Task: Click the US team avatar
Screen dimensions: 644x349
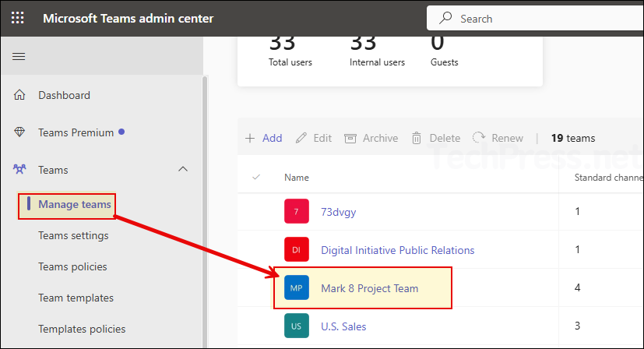Action: coord(297,326)
